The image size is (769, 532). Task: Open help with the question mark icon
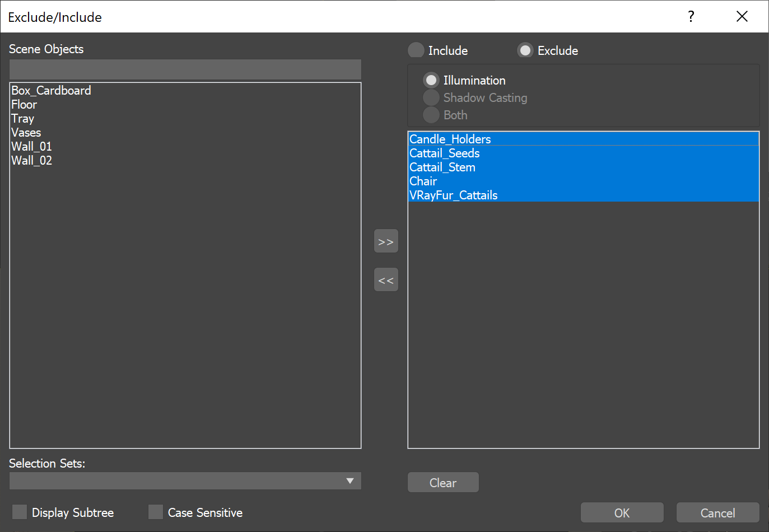coord(691,16)
